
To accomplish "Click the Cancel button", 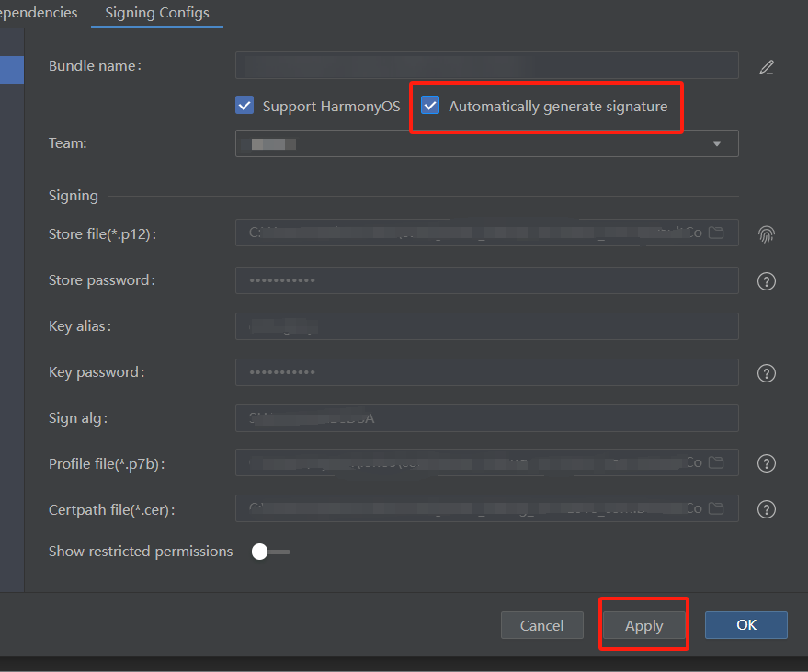I will [x=541, y=625].
